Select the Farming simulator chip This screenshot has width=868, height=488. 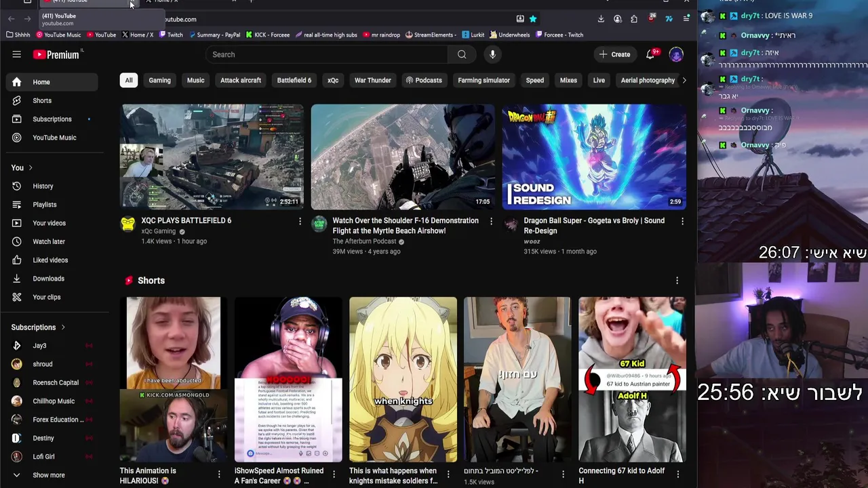(x=484, y=80)
